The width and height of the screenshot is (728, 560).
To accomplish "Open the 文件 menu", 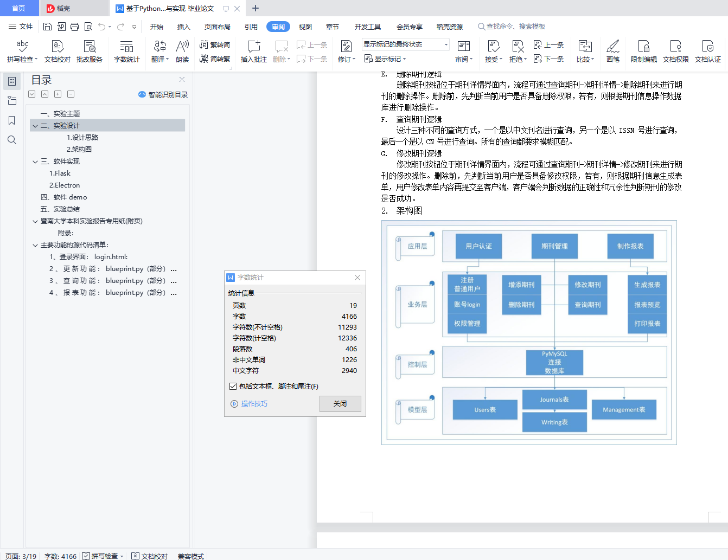I will tap(21, 27).
